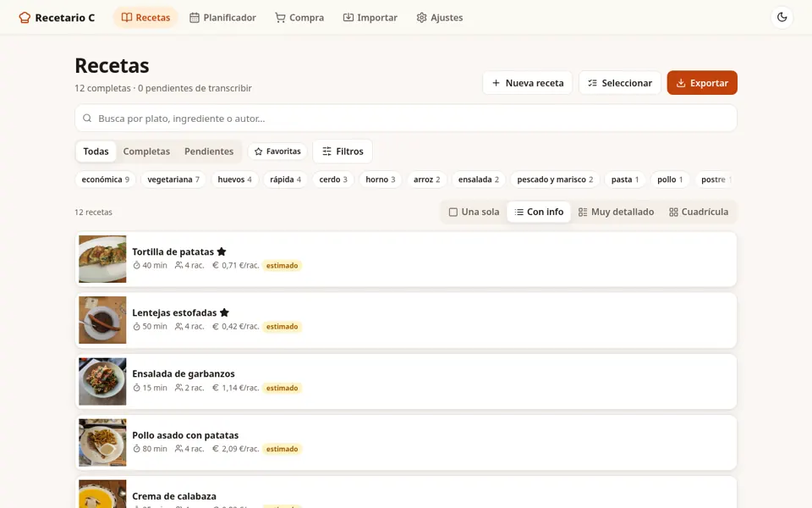Open the Ensalada de garbanzos recipe title

click(184, 373)
